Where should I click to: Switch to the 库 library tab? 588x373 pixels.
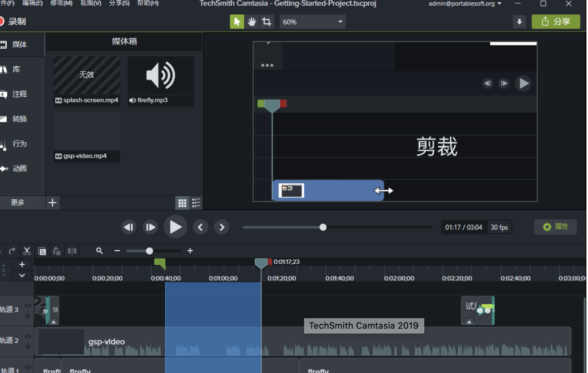pyautogui.click(x=16, y=69)
